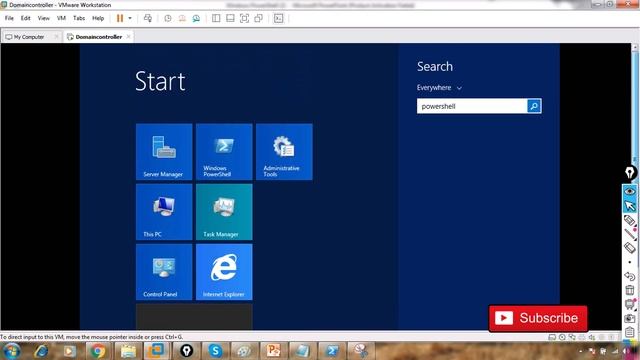Switch to the My Computer tab
The image size is (640, 360).
pyautogui.click(x=29, y=37)
